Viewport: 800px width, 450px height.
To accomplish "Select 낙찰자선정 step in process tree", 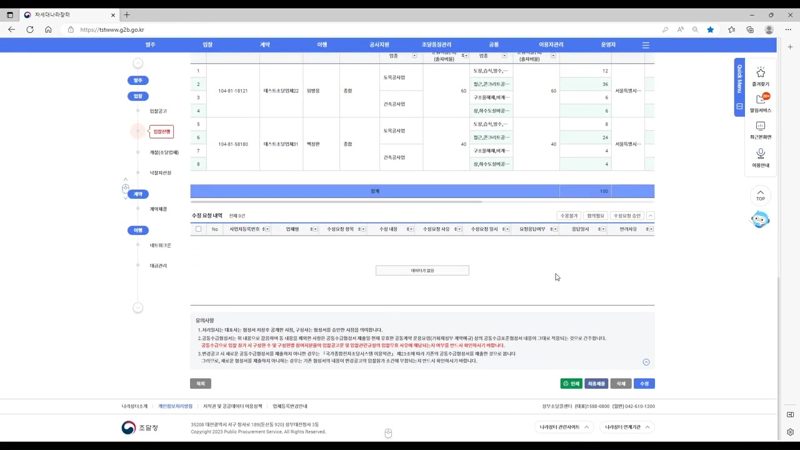I will pos(160,173).
